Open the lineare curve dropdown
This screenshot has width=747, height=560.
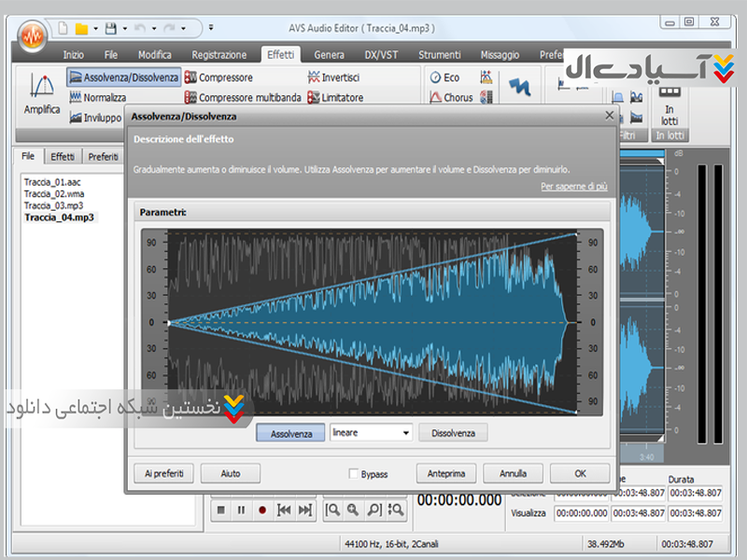(405, 433)
